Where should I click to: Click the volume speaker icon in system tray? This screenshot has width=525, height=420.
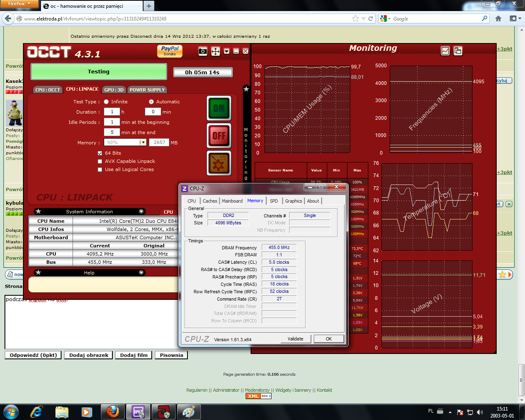click(x=480, y=412)
